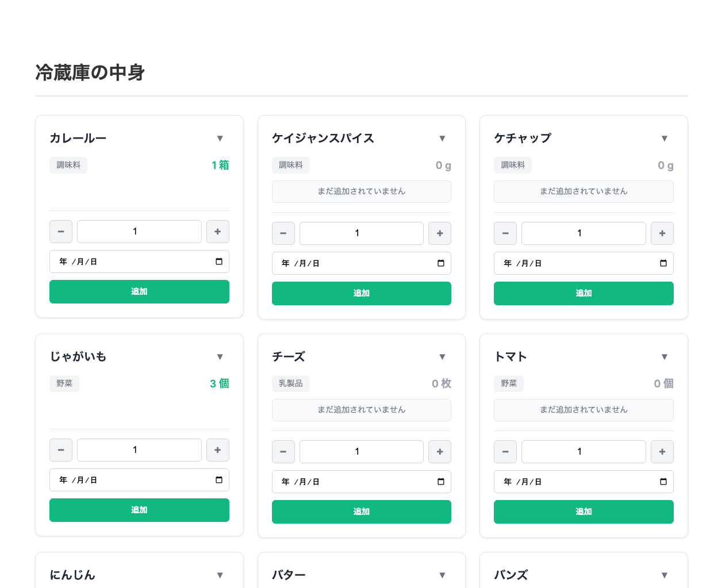The width and height of the screenshot is (714, 588).
Task: Decrease トマト quantity with minus button
Action: (x=505, y=452)
